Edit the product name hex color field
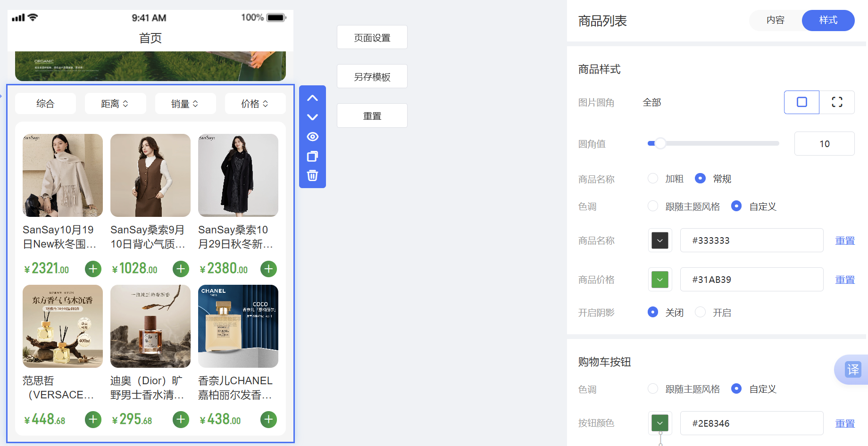868x446 pixels. tap(752, 240)
